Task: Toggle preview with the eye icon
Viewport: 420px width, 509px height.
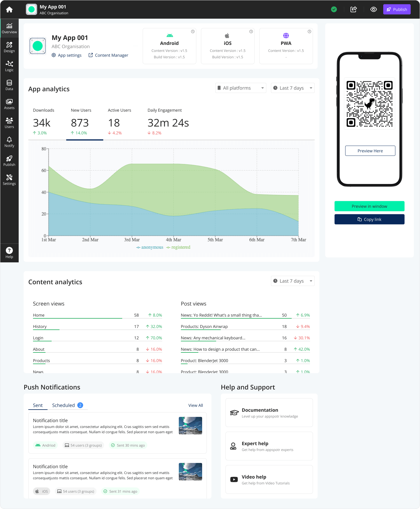Action: [x=373, y=9]
